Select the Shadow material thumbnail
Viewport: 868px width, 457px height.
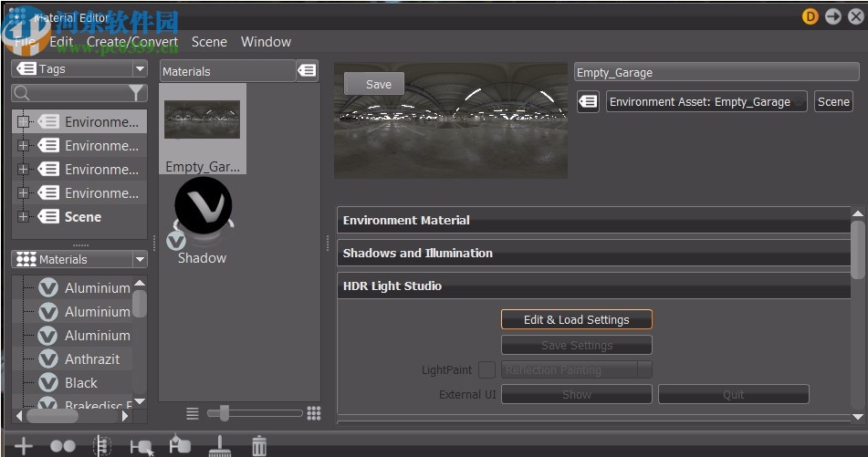203,222
